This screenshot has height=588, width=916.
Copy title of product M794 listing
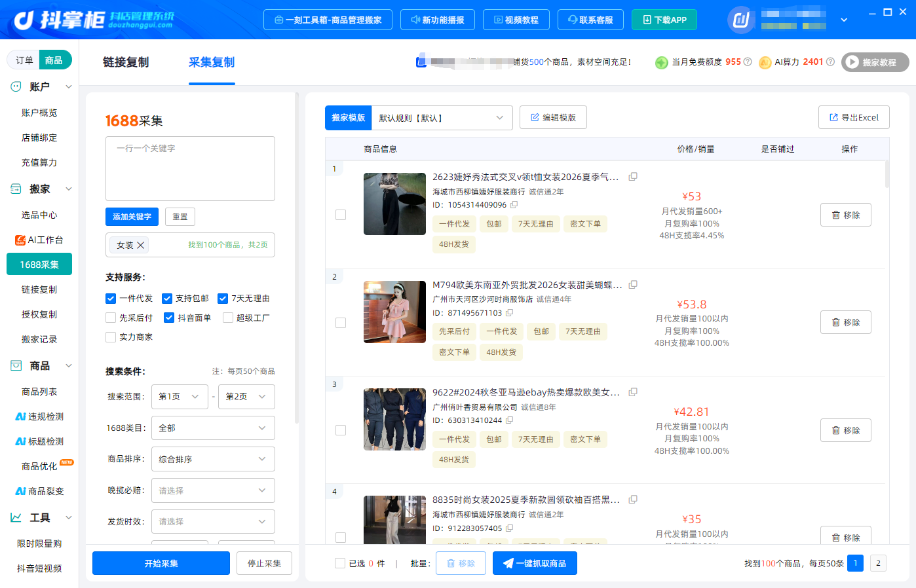(633, 285)
